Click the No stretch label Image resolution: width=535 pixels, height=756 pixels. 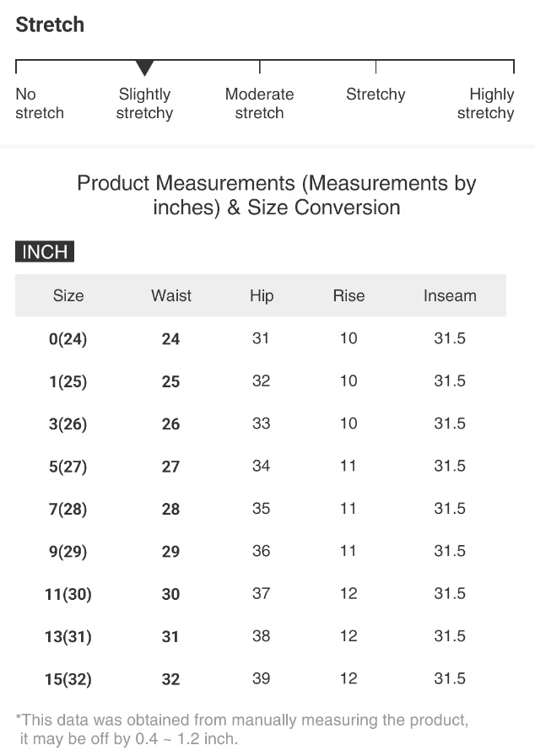[39, 104]
